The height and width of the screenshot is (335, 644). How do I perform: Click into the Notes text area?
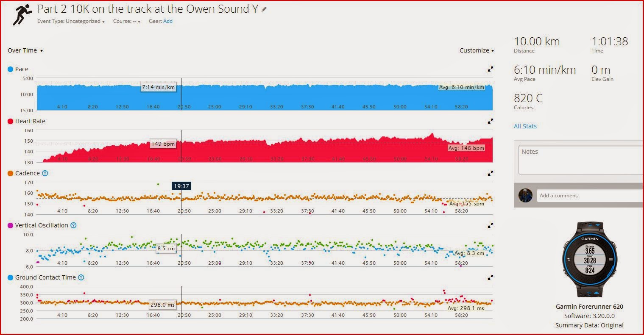[x=581, y=160]
